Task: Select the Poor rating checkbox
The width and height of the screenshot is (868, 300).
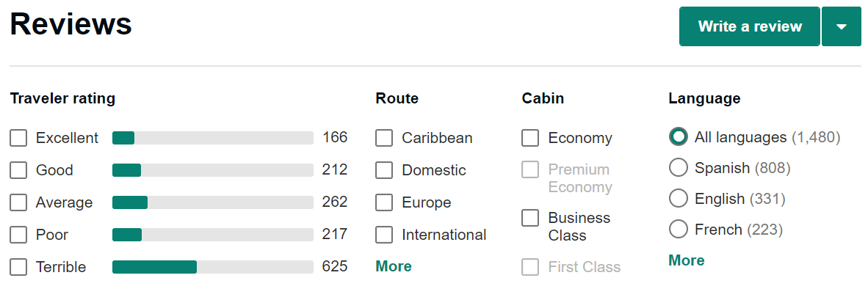Action: point(18,235)
